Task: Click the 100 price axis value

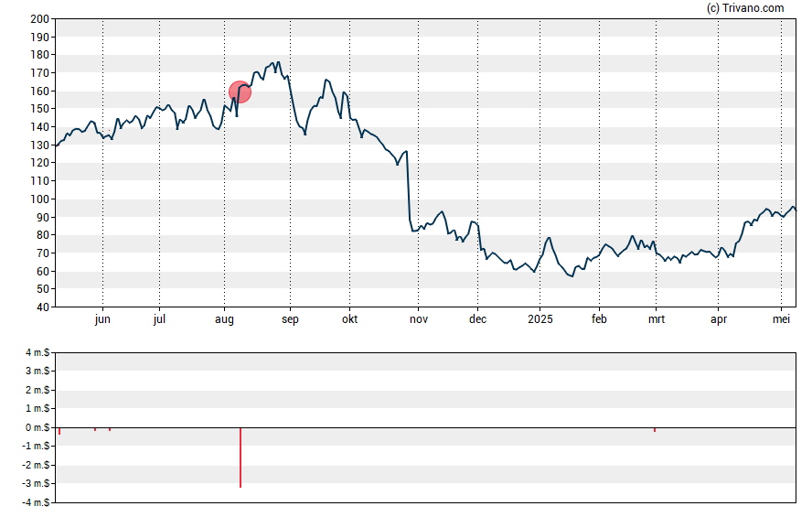Action: [40, 199]
